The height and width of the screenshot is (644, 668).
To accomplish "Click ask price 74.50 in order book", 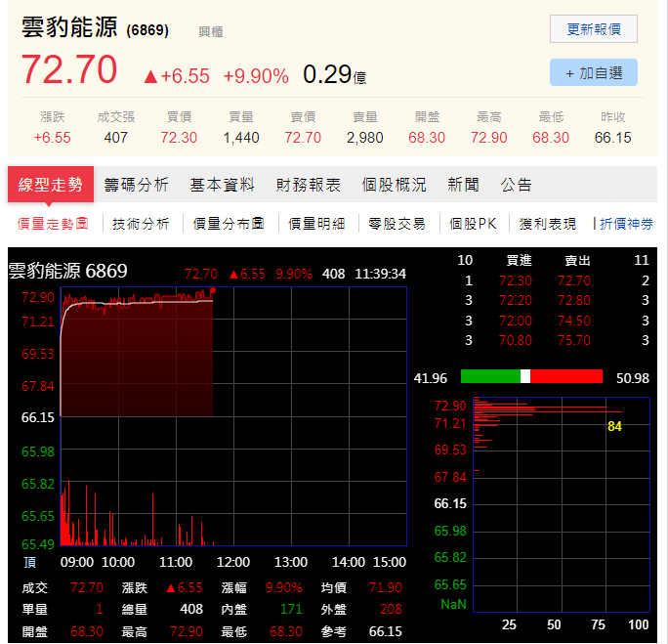I will pos(574,321).
